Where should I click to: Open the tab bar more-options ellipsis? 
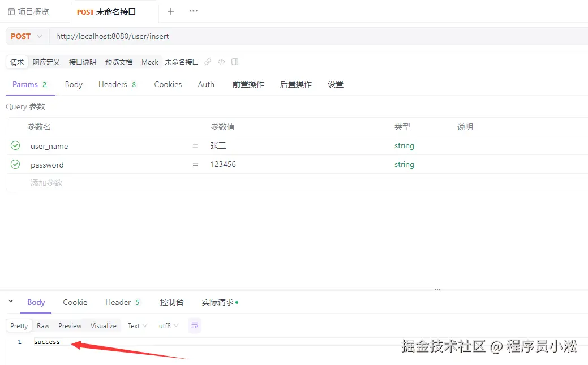tap(194, 11)
